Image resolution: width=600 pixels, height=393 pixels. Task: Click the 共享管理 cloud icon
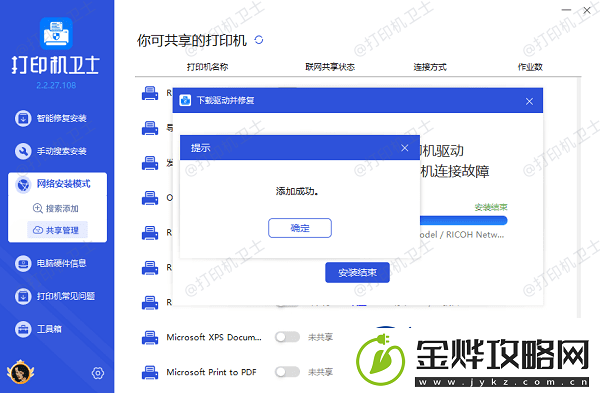pyautogui.click(x=38, y=230)
